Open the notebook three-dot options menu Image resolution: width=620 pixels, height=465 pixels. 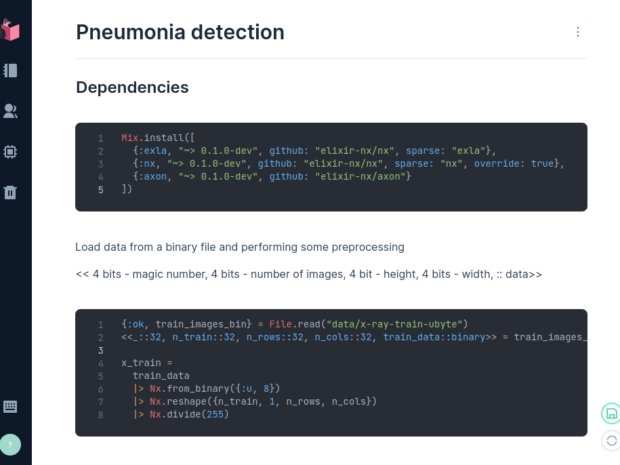pos(578,32)
